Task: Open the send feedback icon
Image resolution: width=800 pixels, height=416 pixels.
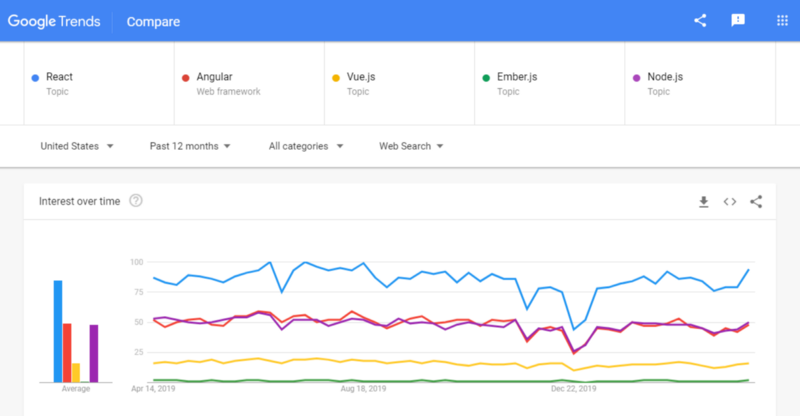Action: pos(738,20)
